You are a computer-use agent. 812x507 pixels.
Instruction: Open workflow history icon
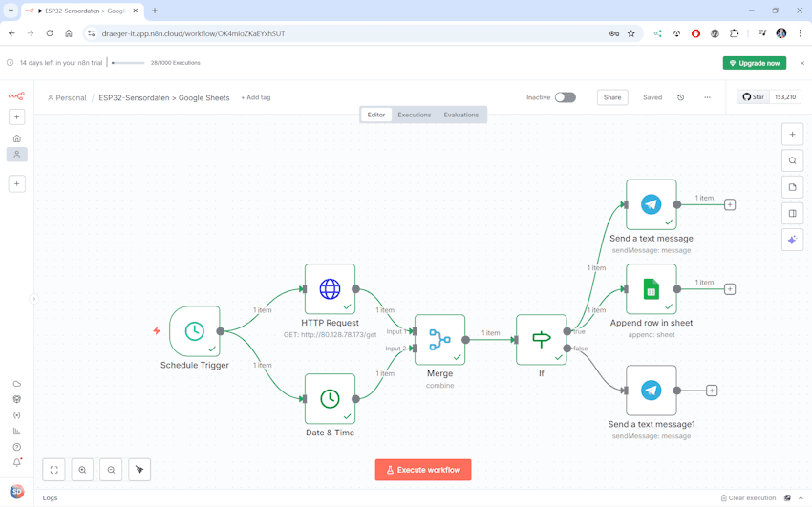[x=680, y=97]
